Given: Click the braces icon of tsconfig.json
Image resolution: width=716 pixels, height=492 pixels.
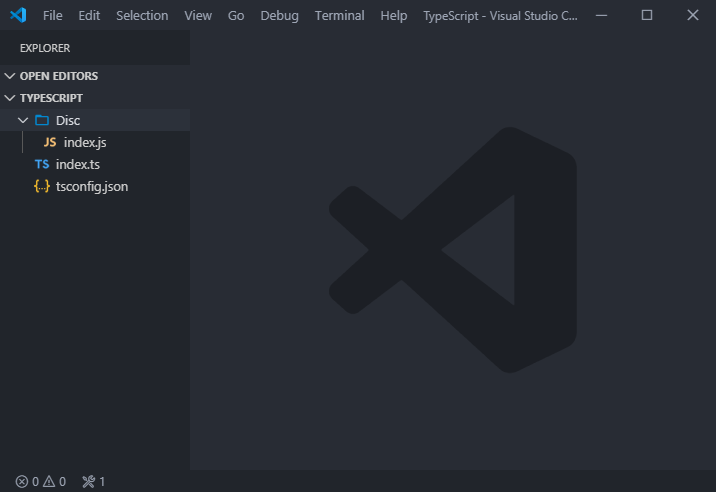Looking at the screenshot, I should (42, 186).
